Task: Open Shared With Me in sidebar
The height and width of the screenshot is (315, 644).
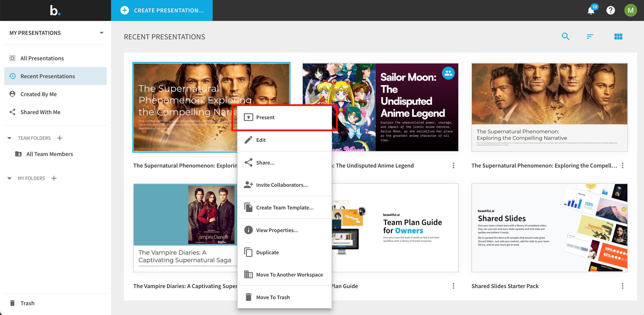Action: (x=56, y=112)
